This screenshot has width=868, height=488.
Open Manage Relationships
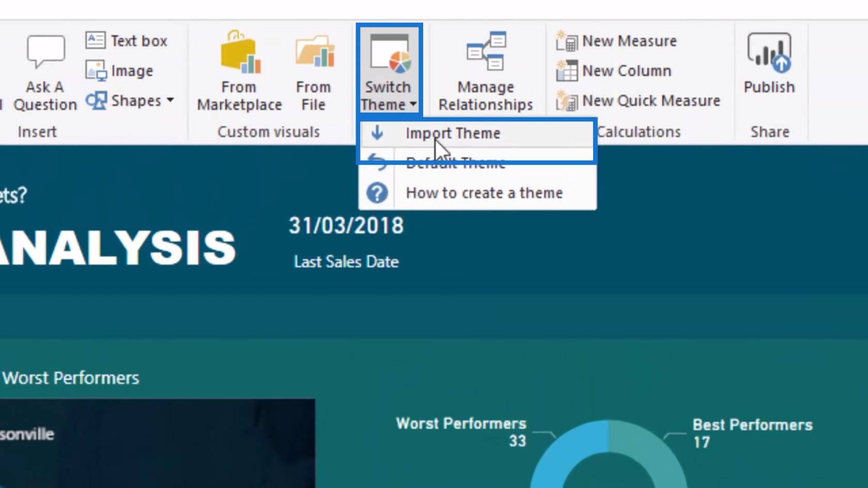tap(486, 71)
